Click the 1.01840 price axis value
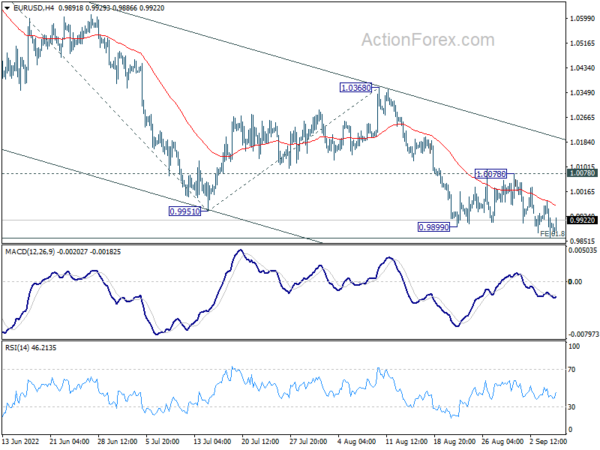This screenshot has width=600, height=450. point(582,142)
